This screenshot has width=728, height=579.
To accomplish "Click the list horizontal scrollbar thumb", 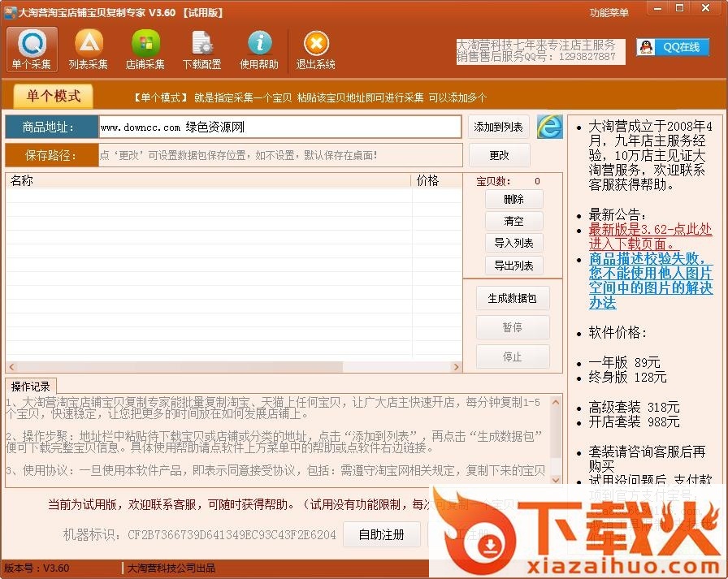I will [x=180, y=367].
